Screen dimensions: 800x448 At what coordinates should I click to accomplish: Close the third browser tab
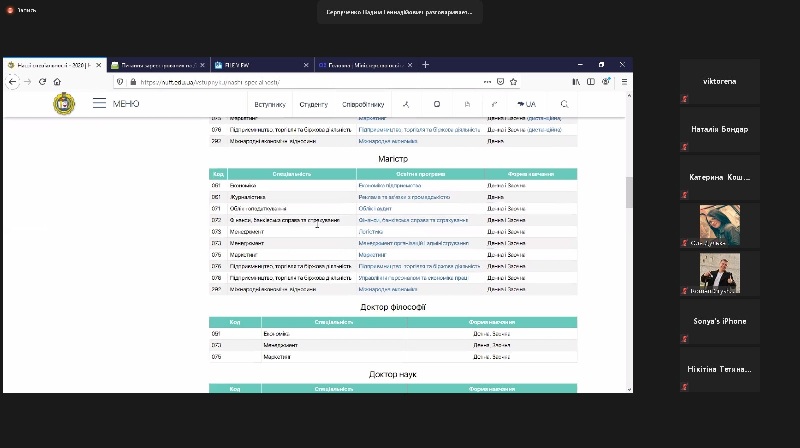(x=306, y=65)
